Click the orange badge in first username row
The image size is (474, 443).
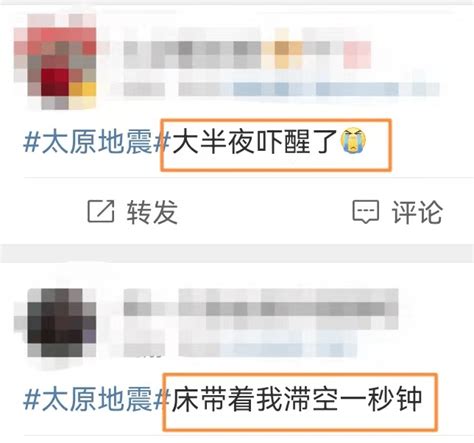[x=282, y=51]
